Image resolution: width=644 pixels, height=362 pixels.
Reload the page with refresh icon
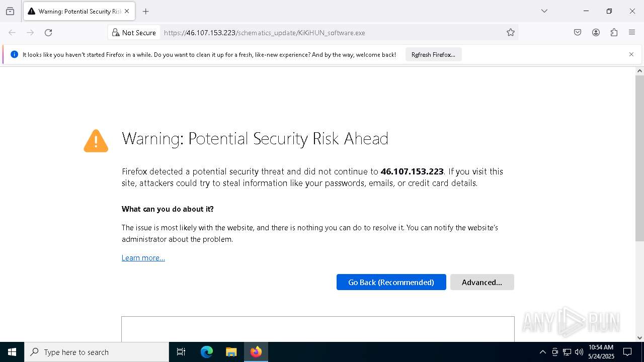(48, 33)
